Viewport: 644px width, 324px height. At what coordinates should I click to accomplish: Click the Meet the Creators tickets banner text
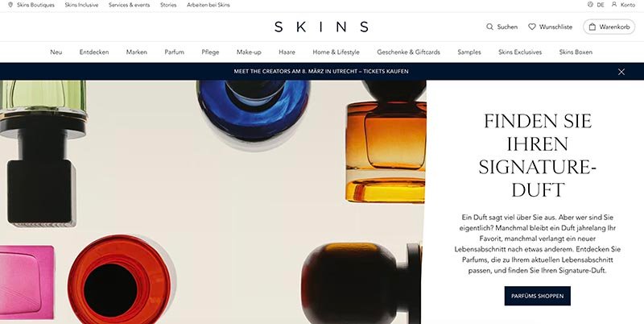pyautogui.click(x=321, y=72)
